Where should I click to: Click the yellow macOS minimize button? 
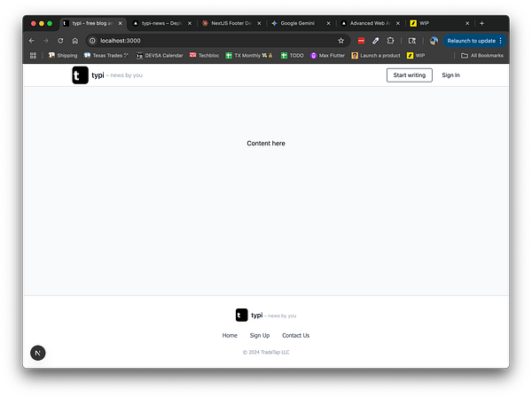[42, 23]
